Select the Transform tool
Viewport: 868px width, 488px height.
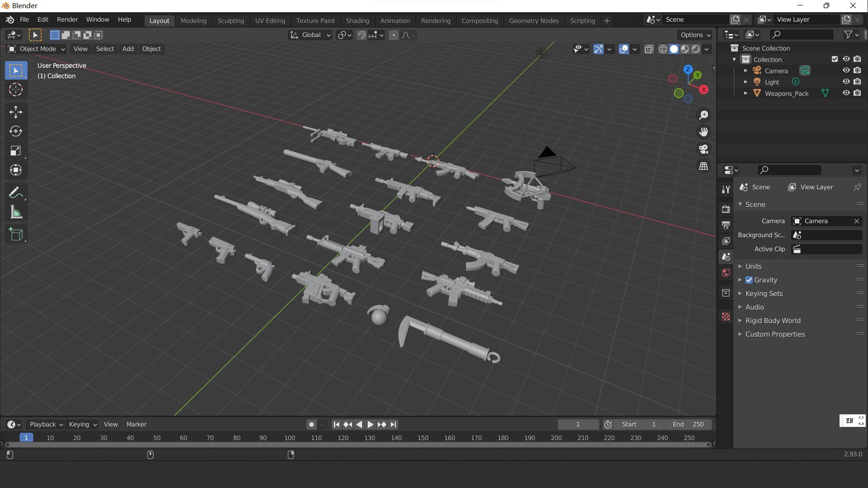click(16, 170)
